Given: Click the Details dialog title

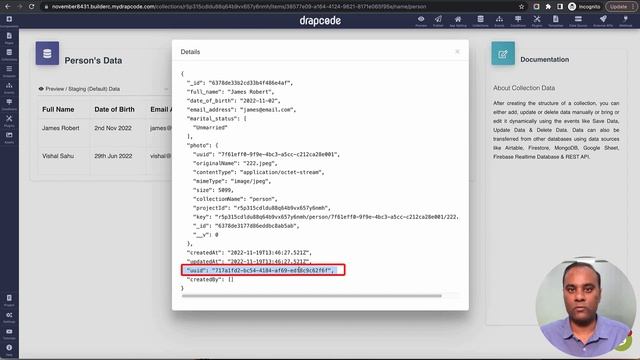Looking at the screenshot, I should coord(190,52).
